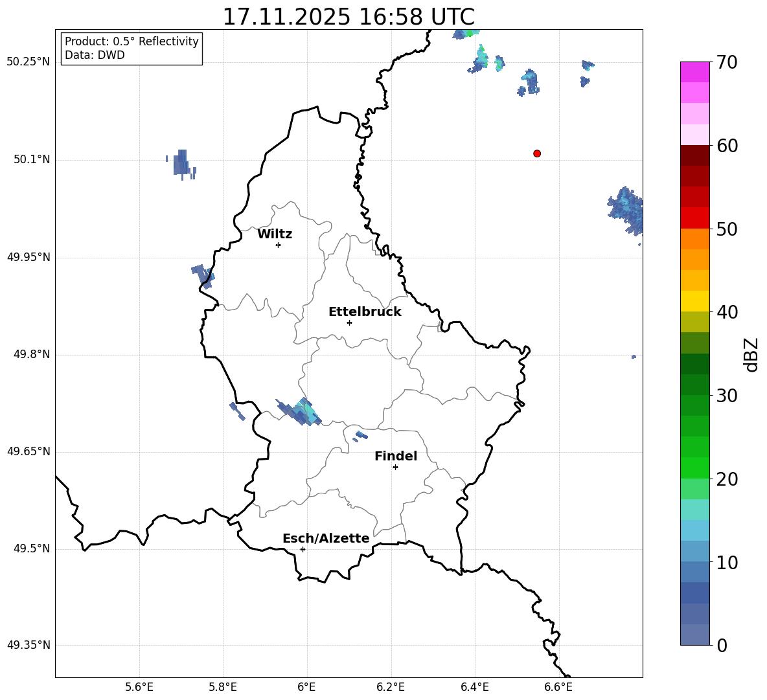Click the cyan radar echo southwest of Ettelbruck
Screen dimensions: 767x700
(x=299, y=412)
